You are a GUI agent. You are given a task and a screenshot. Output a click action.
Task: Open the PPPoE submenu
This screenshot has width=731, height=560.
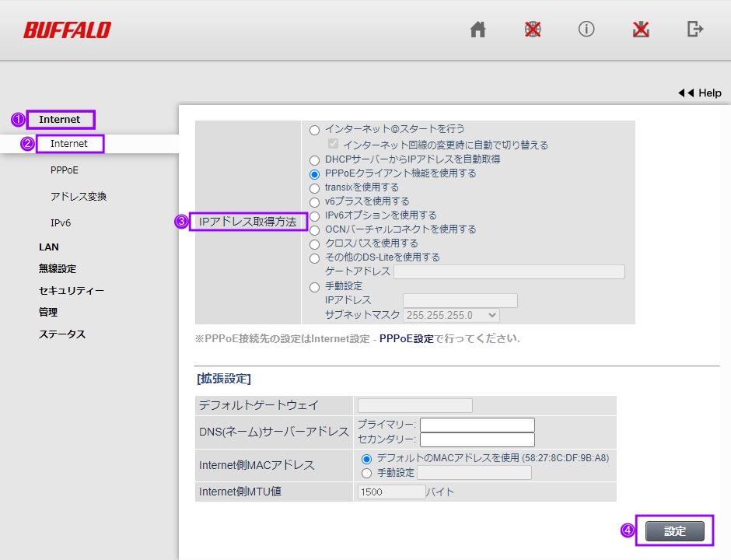click(65, 170)
